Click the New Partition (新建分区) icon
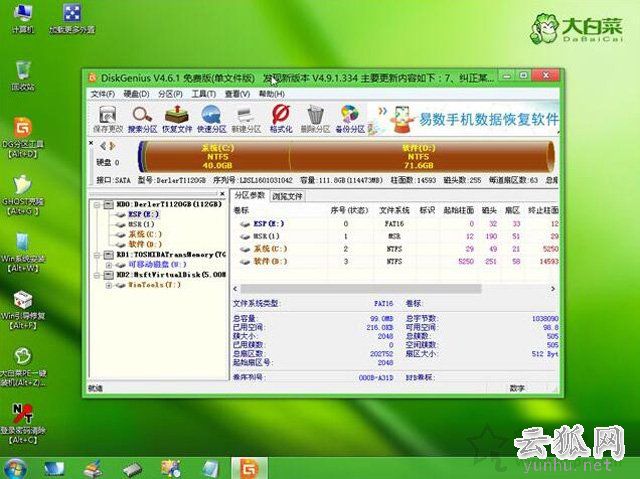The height and width of the screenshot is (479, 640). (x=246, y=119)
